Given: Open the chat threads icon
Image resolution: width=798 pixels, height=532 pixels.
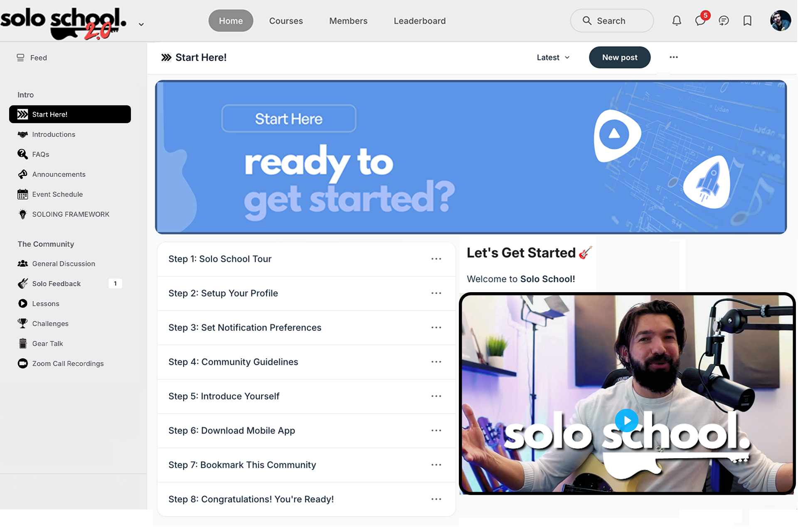Looking at the screenshot, I should coord(724,21).
